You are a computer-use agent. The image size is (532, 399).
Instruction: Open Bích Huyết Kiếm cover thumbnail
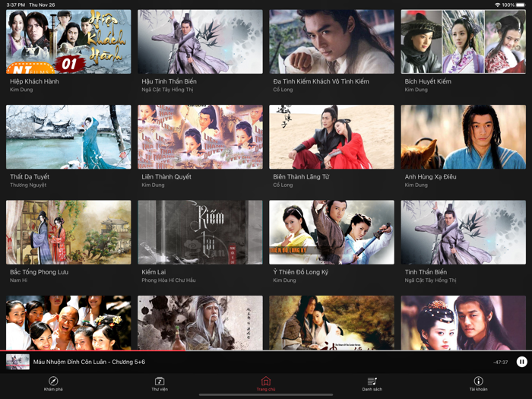click(464, 42)
